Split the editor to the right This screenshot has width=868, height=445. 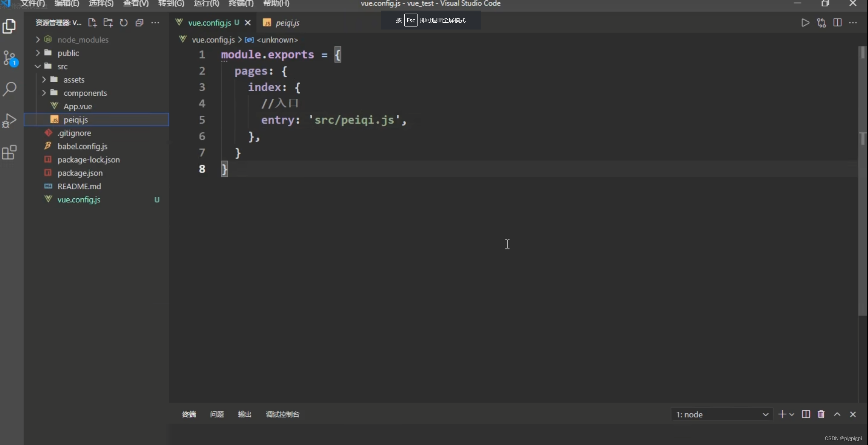(x=837, y=23)
